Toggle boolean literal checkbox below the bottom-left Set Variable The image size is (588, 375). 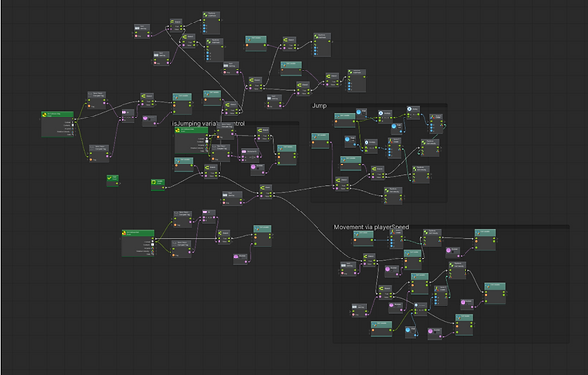click(240, 258)
